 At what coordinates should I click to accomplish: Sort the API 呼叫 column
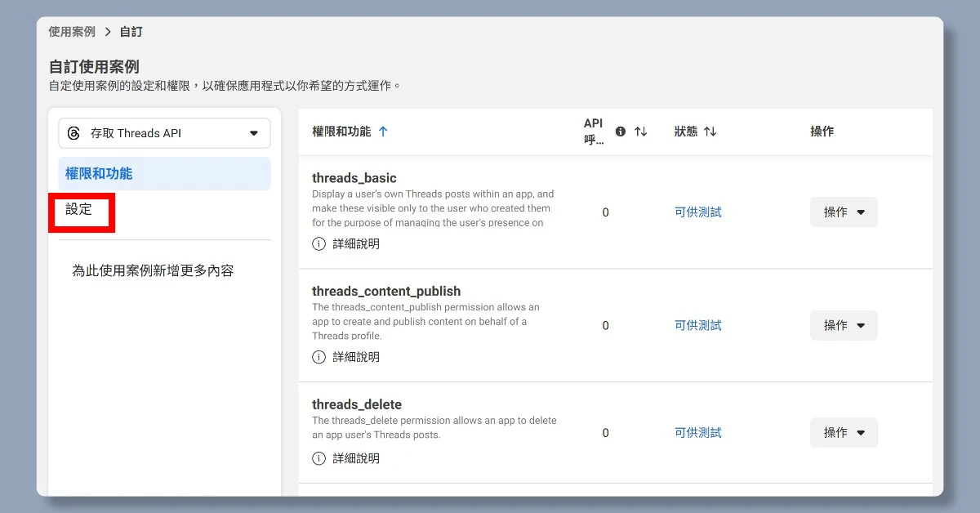point(641,132)
